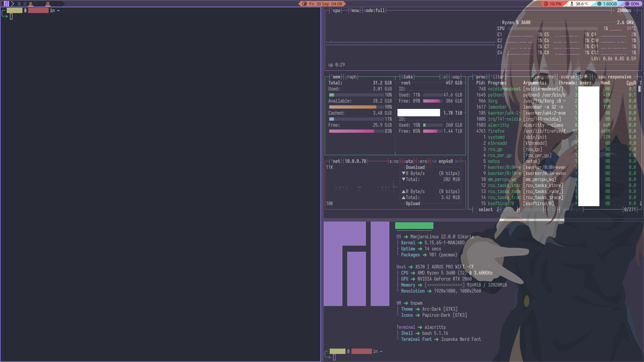Switch to workspace 壹 in the bar

[19, 4]
